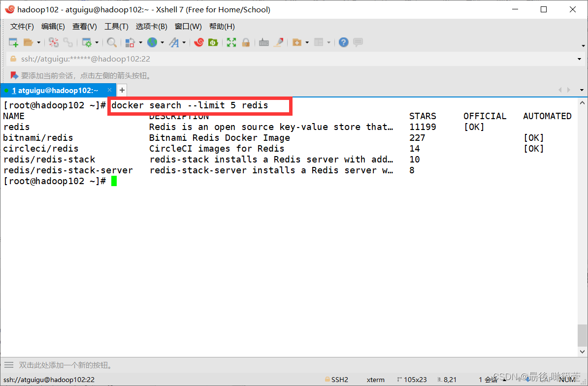The width and height of the screenshot is (588, 386).
Task: Expand the layout panes dropdown arrow
Action: [329, 43]
